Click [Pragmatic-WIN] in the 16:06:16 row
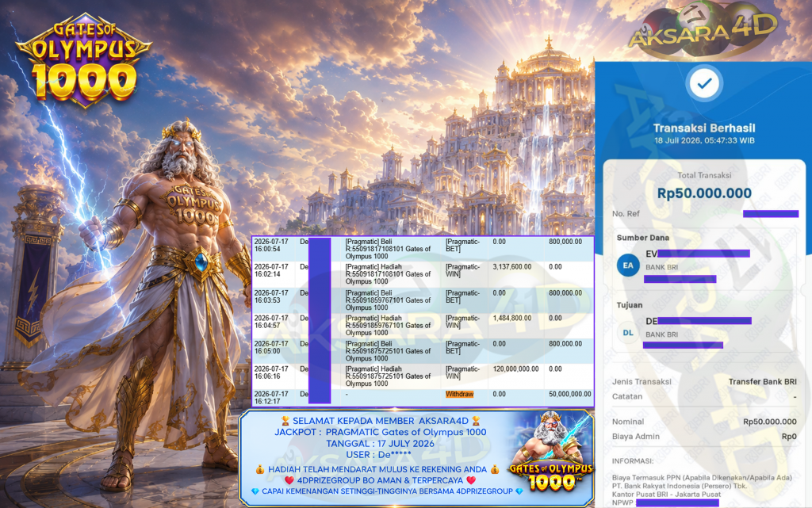 click(x=462, y=372)
